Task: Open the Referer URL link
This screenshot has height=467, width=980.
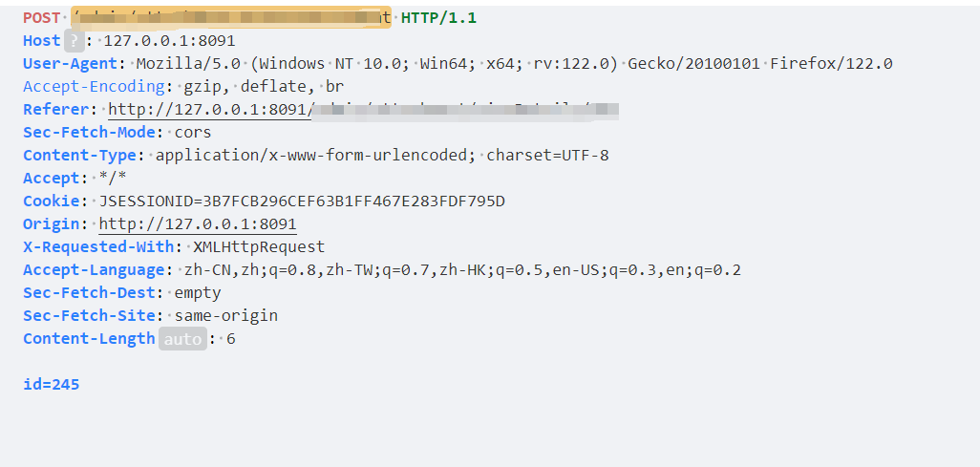Action: click(363, 110)
